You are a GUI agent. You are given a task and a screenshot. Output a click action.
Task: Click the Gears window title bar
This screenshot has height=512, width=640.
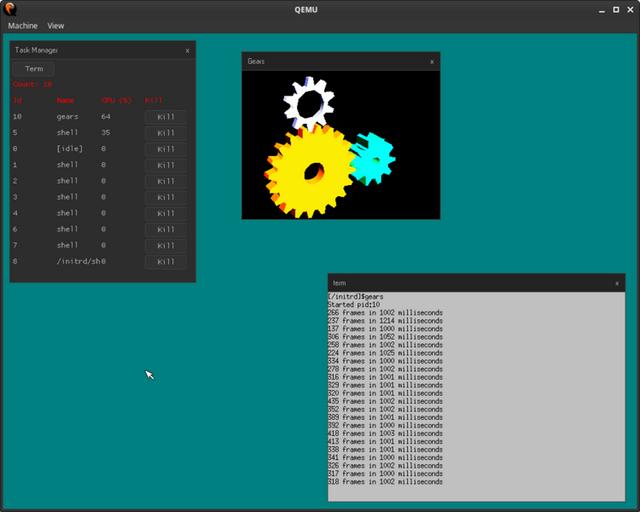click(330, 61)
